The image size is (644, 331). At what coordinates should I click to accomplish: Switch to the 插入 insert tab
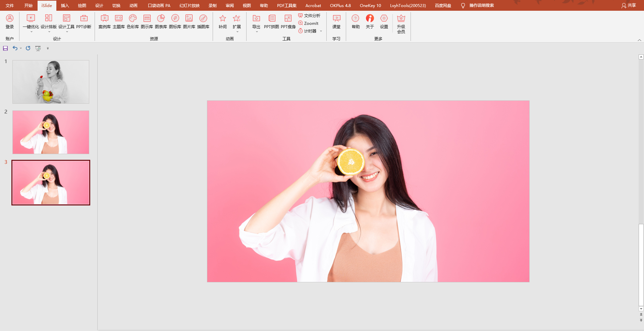pyautogui.click(x=65, y=5)
